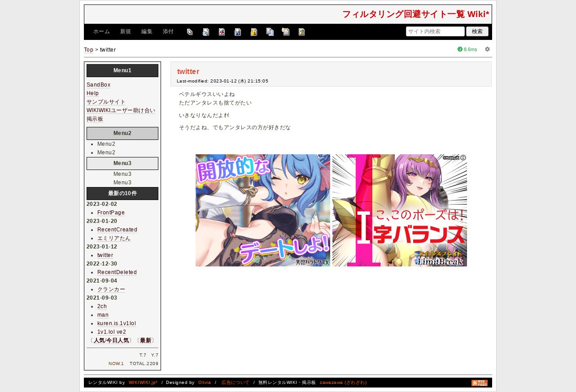Open Olivia designer footer link
Viewport: 576px width, 392px height.
point(205,383)
